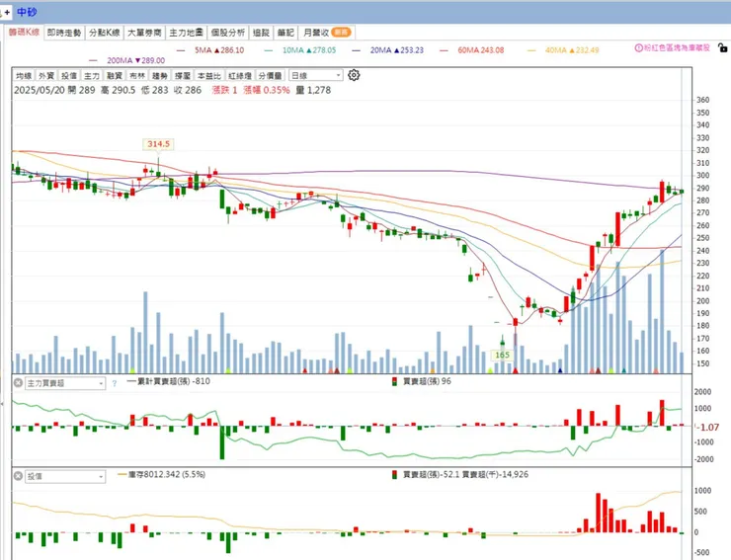The height and width of the screenshot is (560, 731).
Task: Click the 200MA 289.00 legend entry
Action: [x=127, y=60]
